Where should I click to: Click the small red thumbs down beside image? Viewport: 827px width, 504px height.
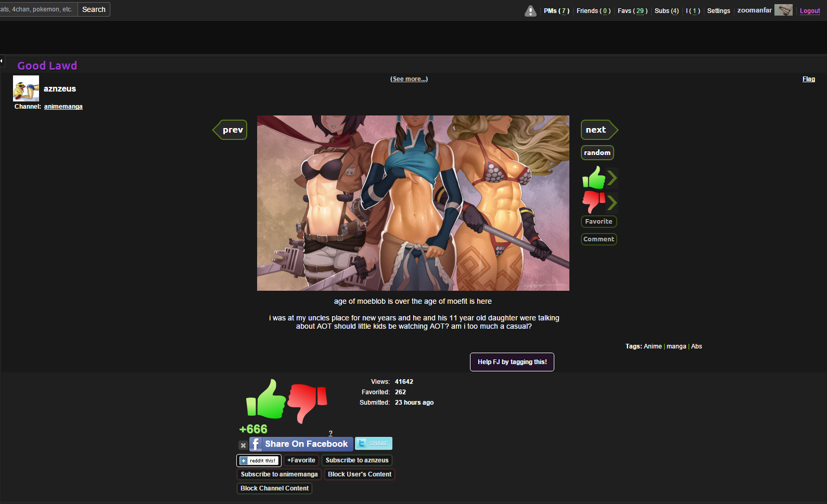tap(594, 202)
